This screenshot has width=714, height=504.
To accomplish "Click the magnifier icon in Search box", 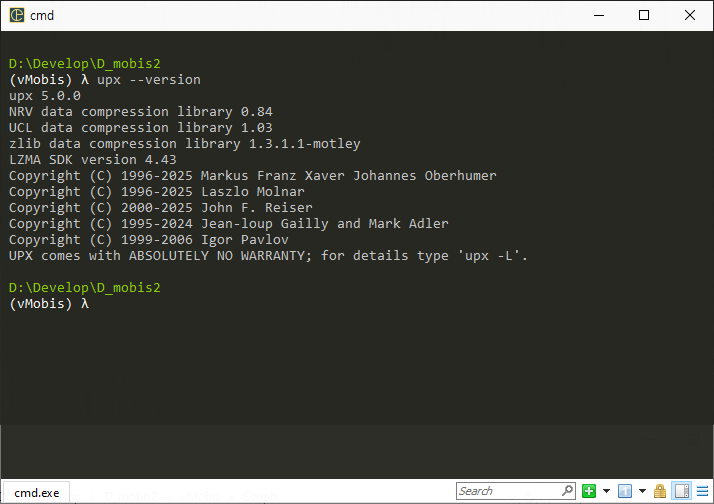I will [567, 490].
